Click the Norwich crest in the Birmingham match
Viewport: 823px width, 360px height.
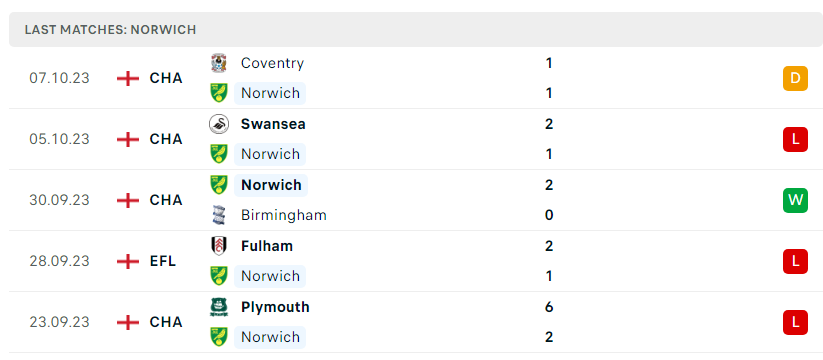pyautogui.click(x=218, y=185)
